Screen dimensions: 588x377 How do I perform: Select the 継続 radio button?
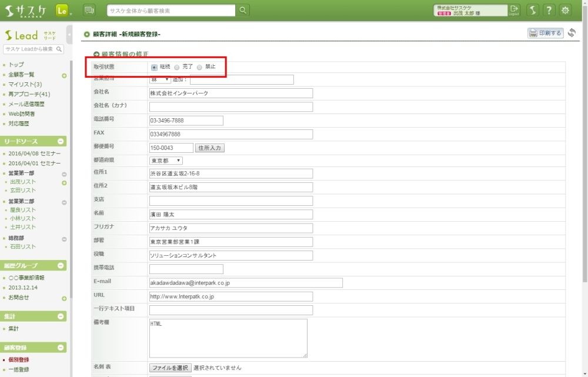[154, 67]
